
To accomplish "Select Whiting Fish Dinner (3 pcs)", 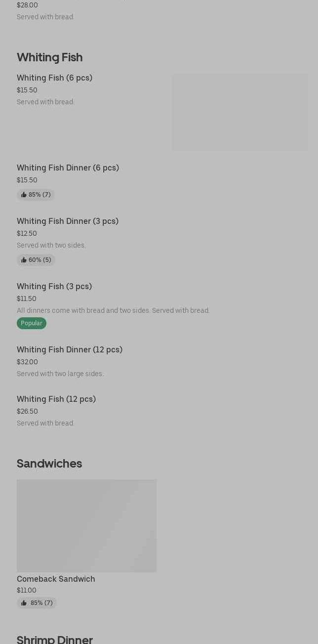I will click(x=68, y=221).
